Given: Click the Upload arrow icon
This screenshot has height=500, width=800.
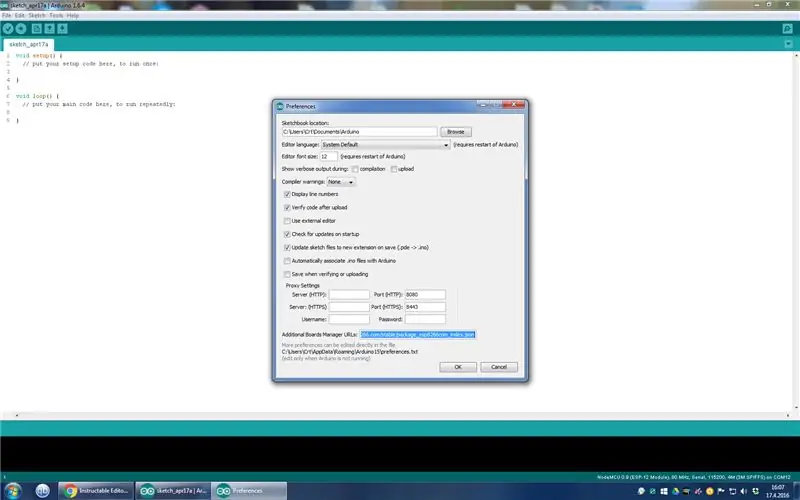Looking at the screenshot, I should coord(21,28).
